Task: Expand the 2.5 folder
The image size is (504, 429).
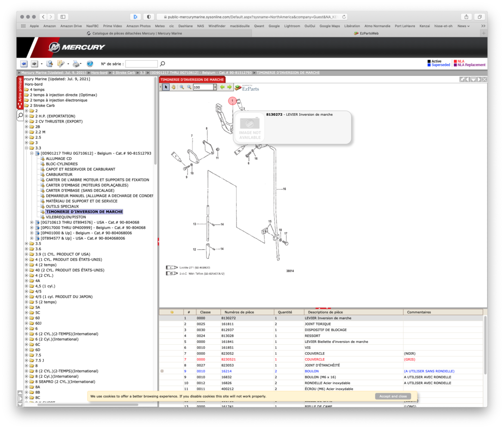Action: tap(27, 137)
